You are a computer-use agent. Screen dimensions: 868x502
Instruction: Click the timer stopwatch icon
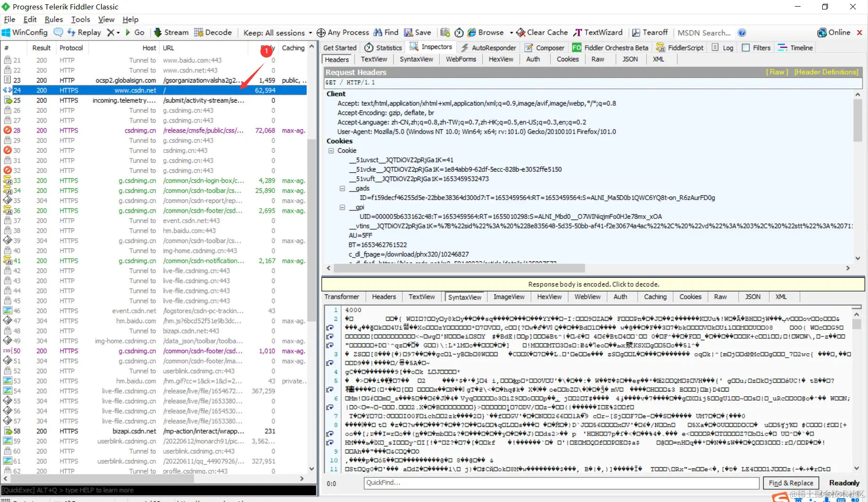(459, 33)
